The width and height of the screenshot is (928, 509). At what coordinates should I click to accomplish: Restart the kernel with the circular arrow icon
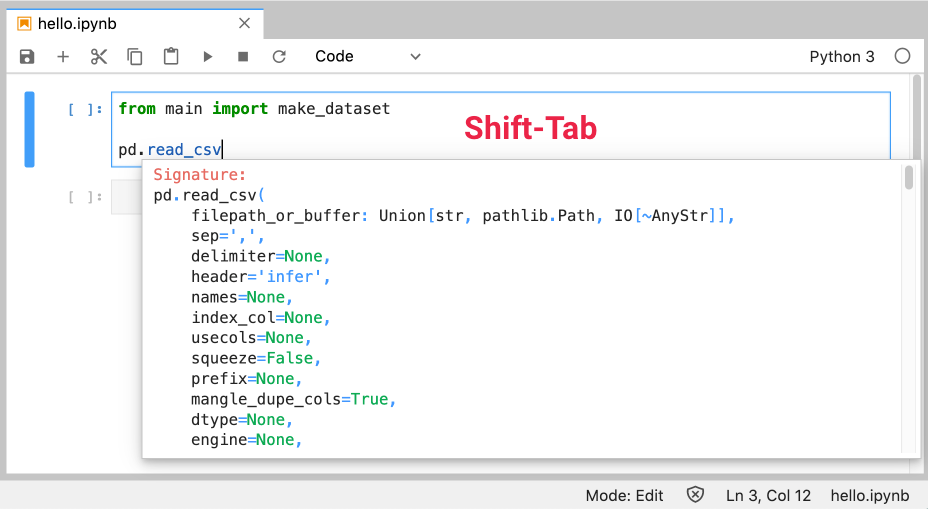(279, 57)
